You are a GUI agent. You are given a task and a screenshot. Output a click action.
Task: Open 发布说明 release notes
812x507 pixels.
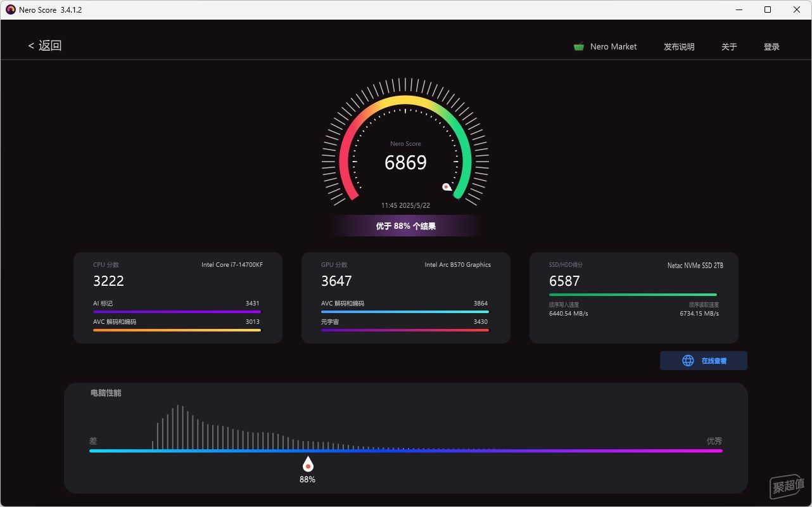click(679, 46)
